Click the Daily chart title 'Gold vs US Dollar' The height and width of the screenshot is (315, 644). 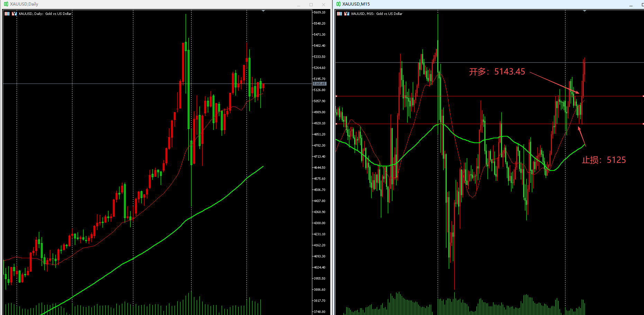point(58,14)
